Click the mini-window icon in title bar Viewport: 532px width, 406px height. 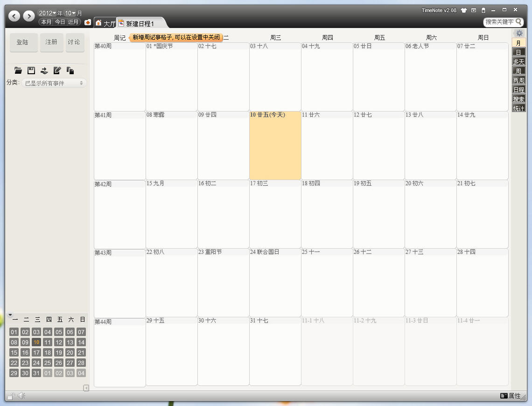(474, 10)
